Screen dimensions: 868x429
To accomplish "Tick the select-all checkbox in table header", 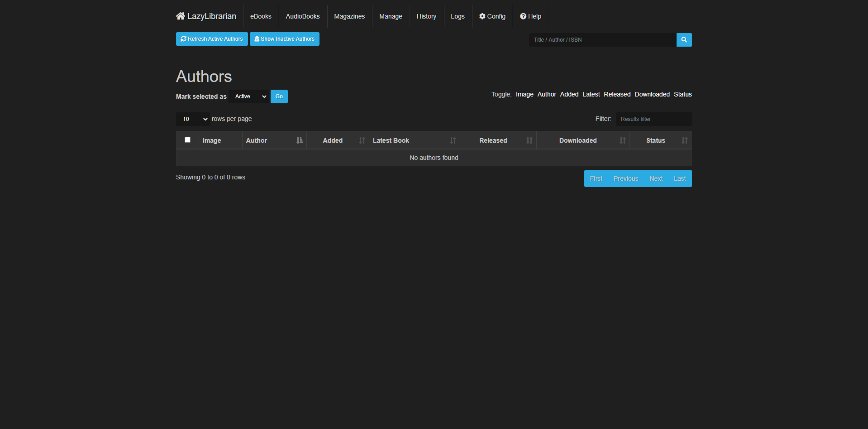I will click(187, 140).
